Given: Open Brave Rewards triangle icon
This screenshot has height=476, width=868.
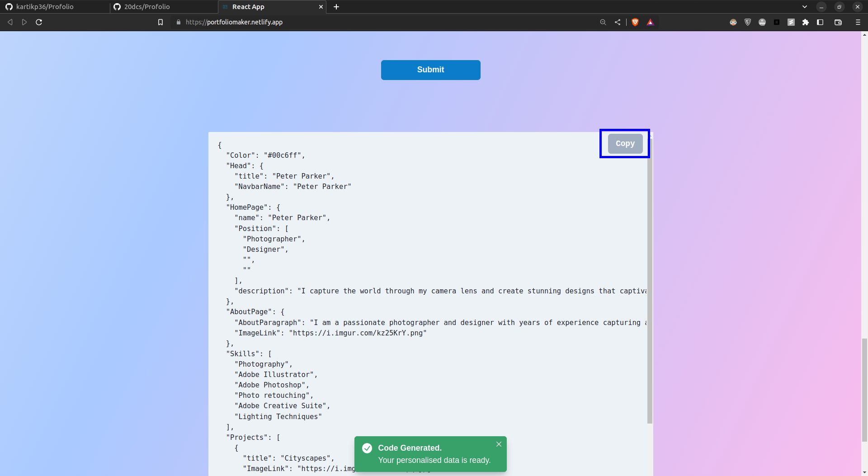Looking at the screenshot, I should (651, 22).
